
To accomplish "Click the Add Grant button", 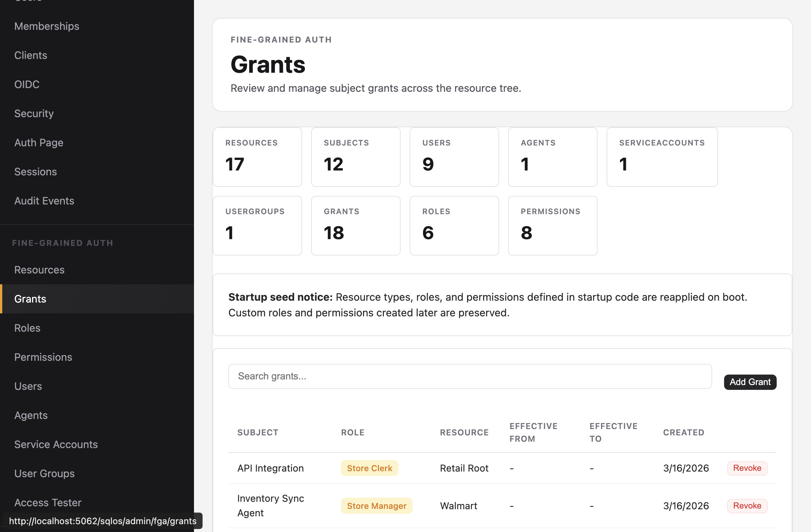I will [x=750, y=382].
